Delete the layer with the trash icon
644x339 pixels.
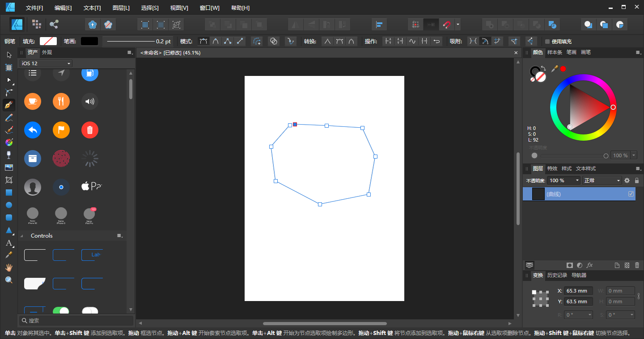(637, 265)
